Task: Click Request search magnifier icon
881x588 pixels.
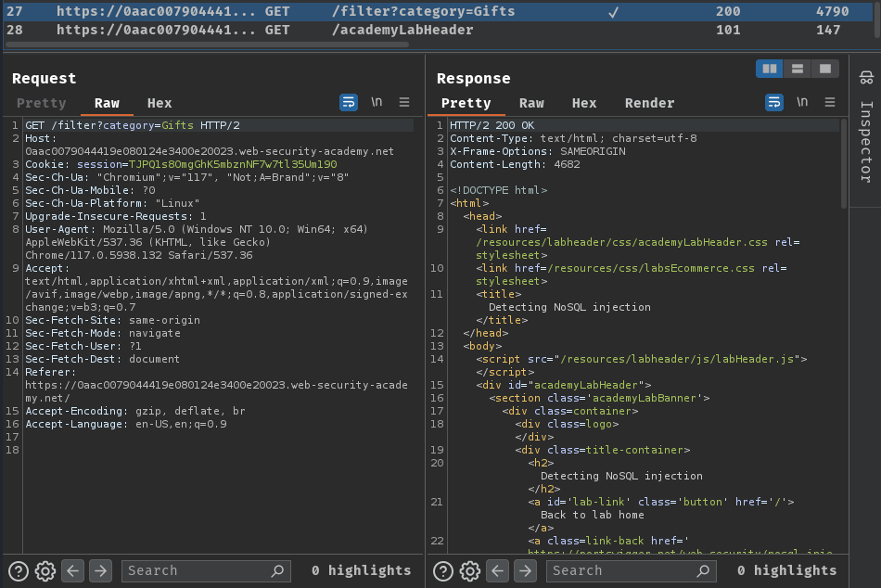Action: pos(277,571)
